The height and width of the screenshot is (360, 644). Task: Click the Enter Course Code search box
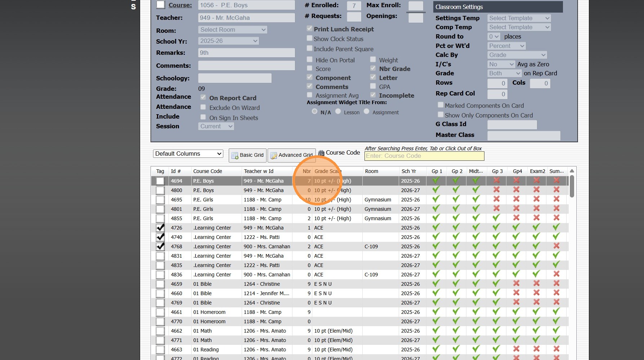pyautogui.click(x=424, y=156)
